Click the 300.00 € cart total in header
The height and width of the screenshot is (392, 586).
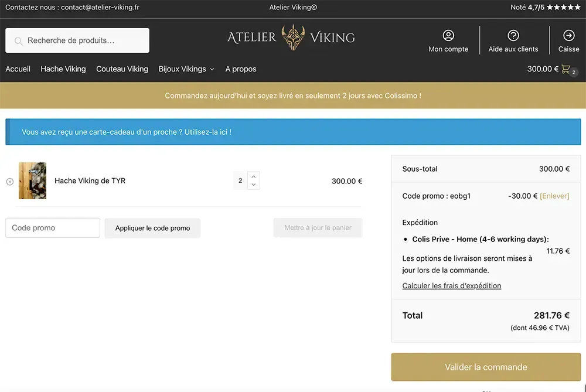click(x=543, y=69)
